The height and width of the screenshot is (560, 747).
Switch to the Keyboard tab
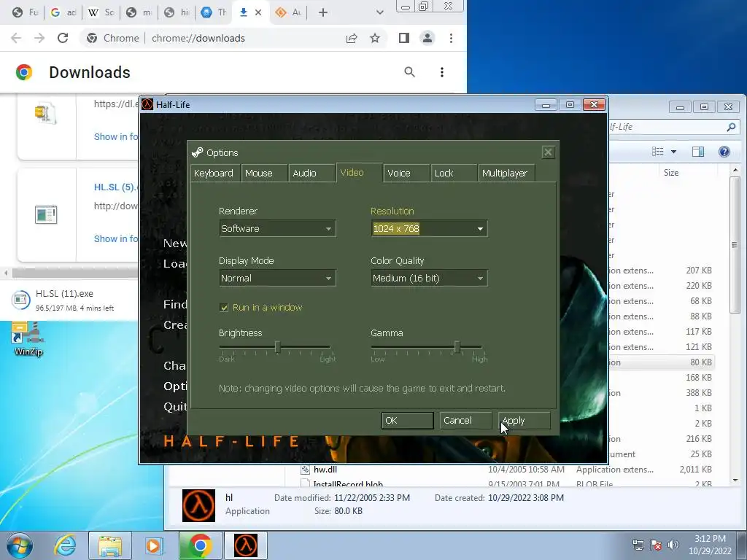click(214, 174)
